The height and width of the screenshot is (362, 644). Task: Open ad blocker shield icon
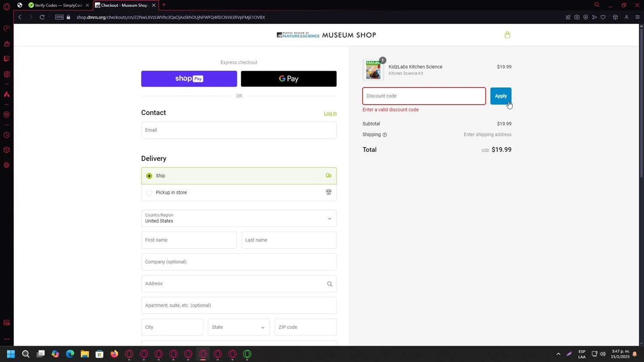coord(586,17)
